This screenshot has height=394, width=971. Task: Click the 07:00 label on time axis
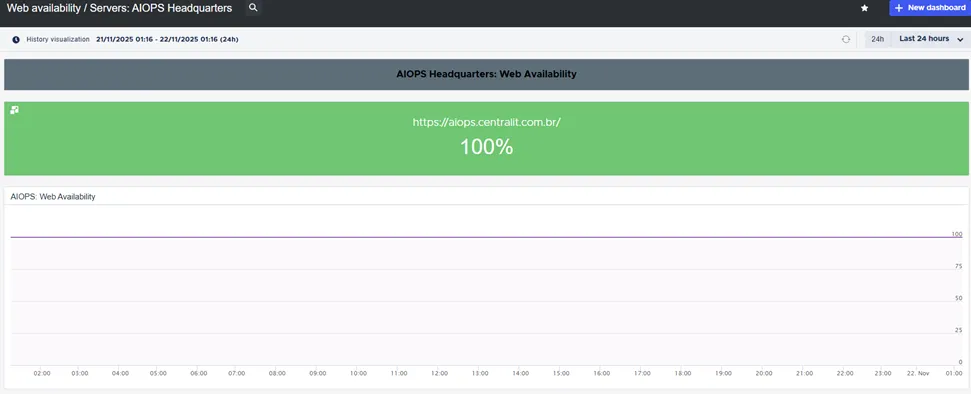(x=237, y=374)
